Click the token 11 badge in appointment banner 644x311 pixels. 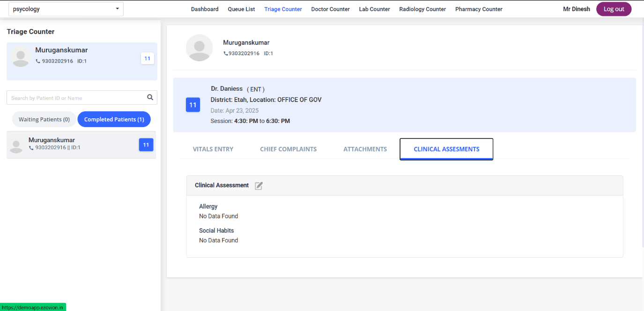193,105
